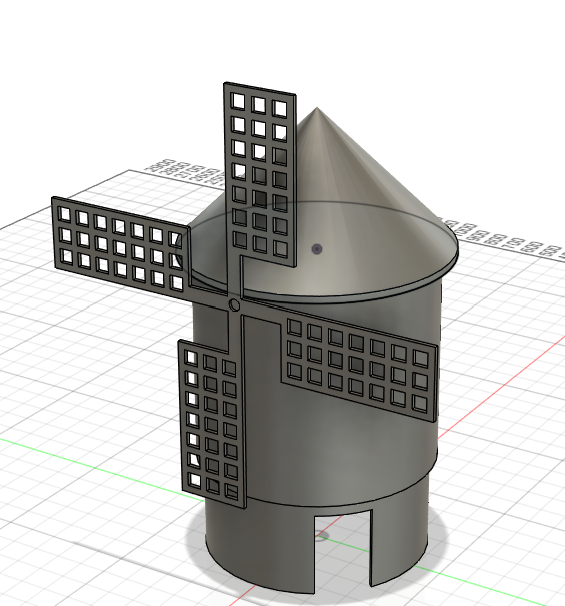Select the upper cylindrical tower wall
Image resolution: width=565 pixels, height=606 pixels.
pos(340,444)
